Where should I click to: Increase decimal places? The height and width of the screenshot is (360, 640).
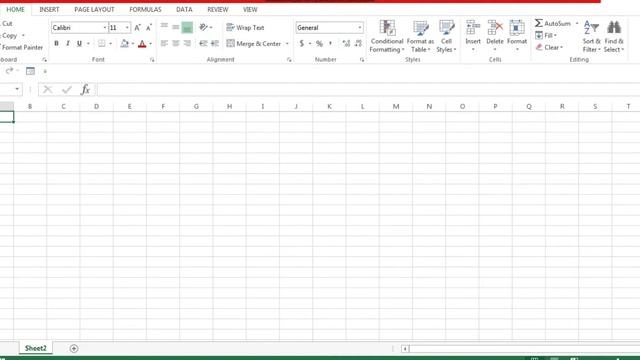(x=347, y=43)
